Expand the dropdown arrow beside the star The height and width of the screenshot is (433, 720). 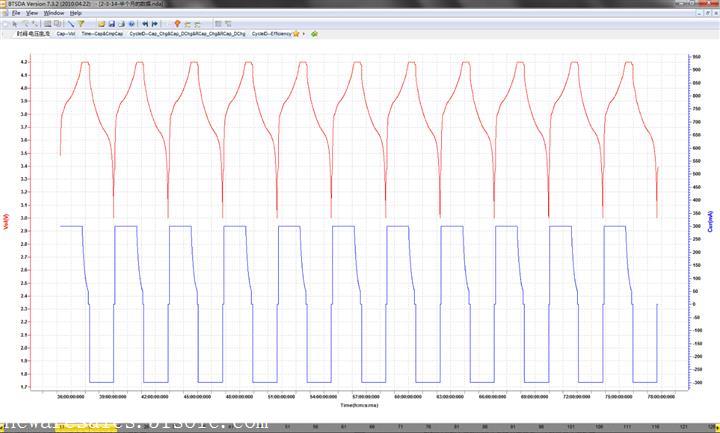coord(303,34)
